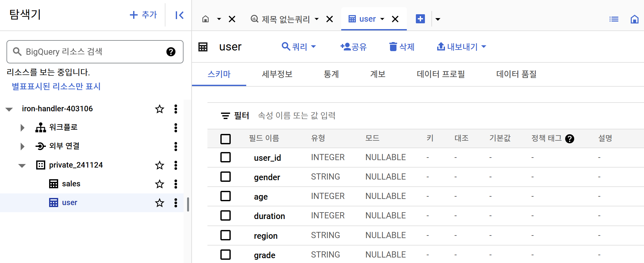Click the 워크플로 workflow icon
This screenshot has width=644, height=263.
pos(41,127)
